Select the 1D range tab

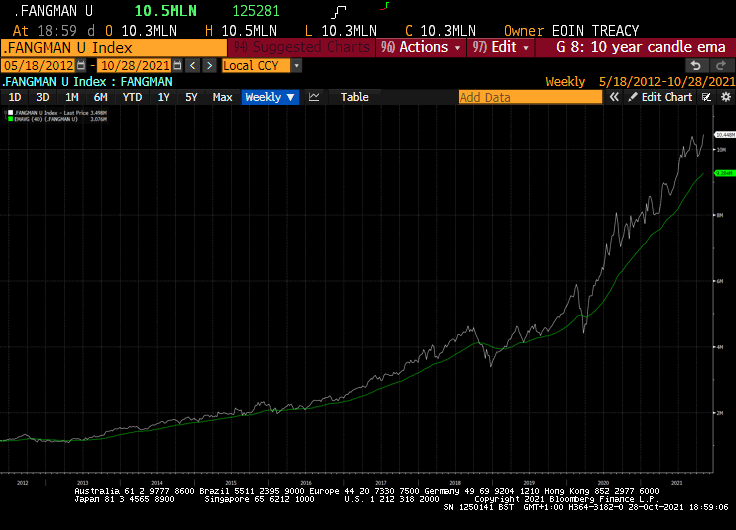(x=15, y=97)
